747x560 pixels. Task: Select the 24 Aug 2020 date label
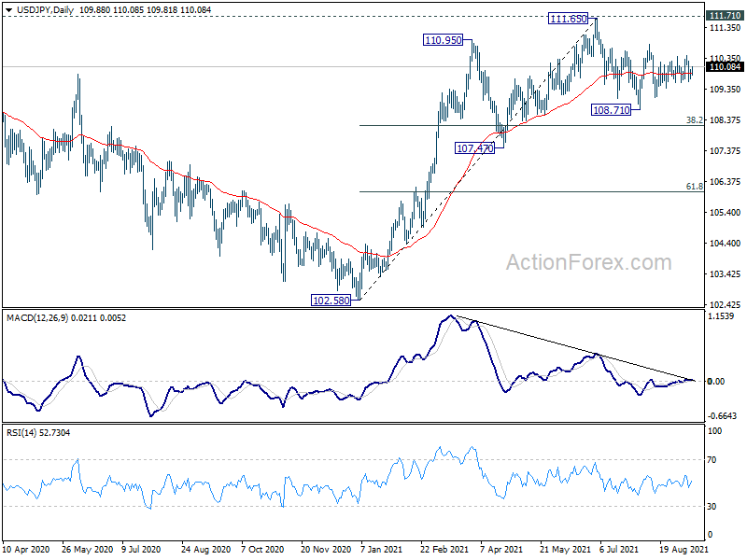click(x=206, y=550)
